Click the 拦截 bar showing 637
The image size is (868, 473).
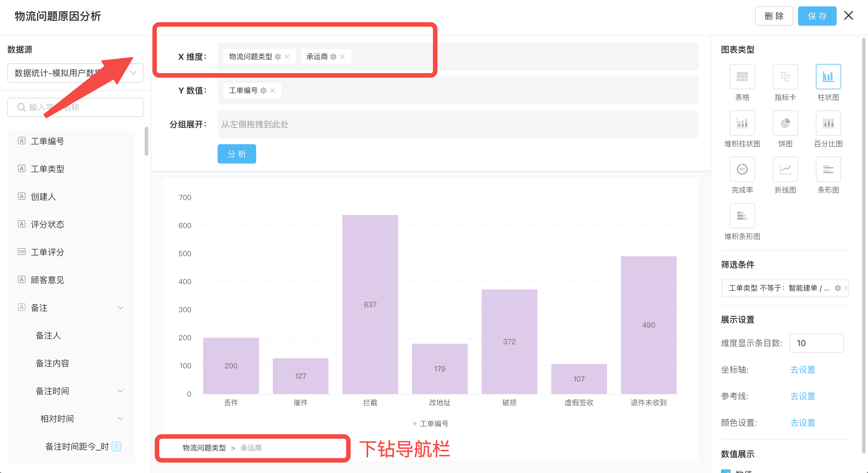pyautogui.click(x=370, y=304)
